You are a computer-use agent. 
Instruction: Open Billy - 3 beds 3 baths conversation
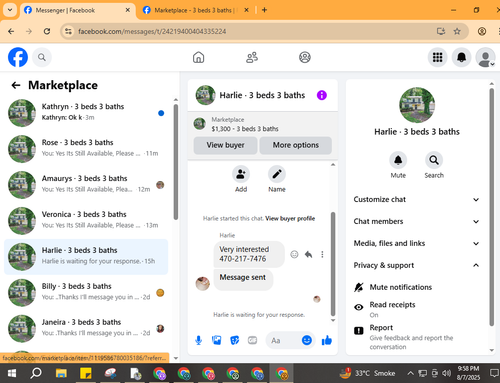point(86,293)
